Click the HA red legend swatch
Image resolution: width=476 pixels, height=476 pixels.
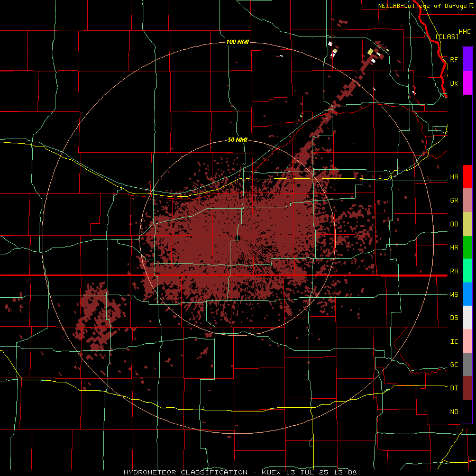click(467, 177)
